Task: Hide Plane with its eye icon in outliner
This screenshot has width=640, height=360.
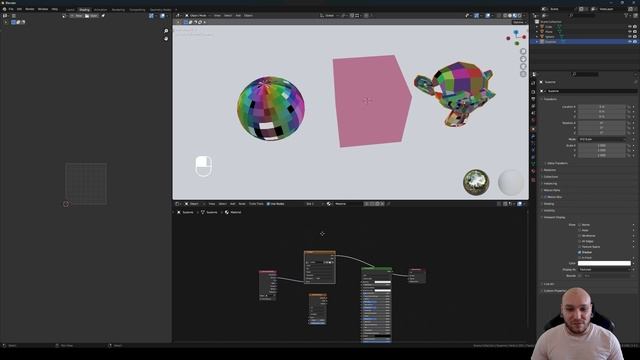Action: pyautogui.click(x=630, y=31)
